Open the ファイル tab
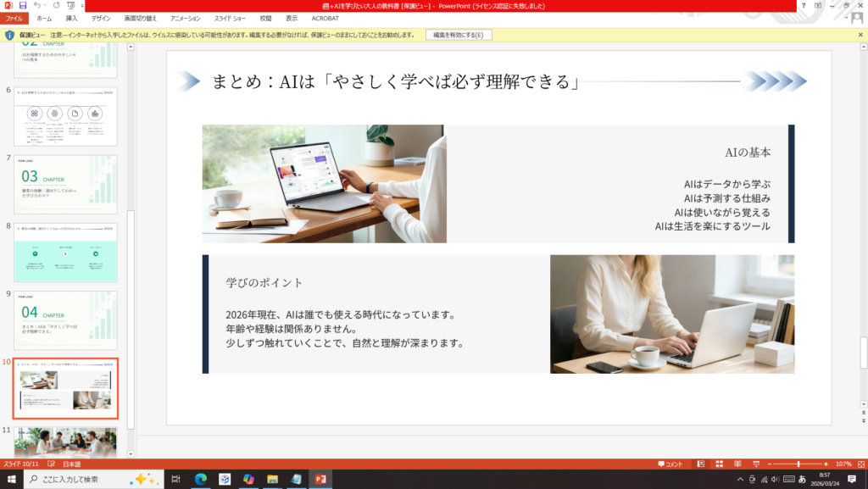The image size is (868, 489). [14, 18]
